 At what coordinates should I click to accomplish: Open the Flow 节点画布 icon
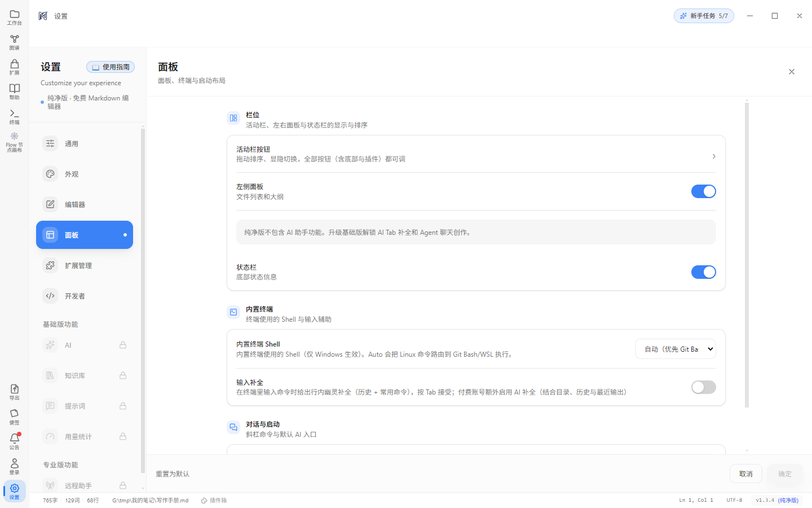pyautogui.click(x=15, y=142)
